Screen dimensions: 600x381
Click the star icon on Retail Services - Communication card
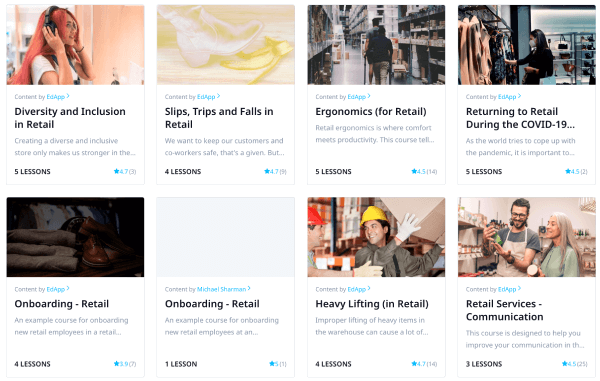click(564, 364)
